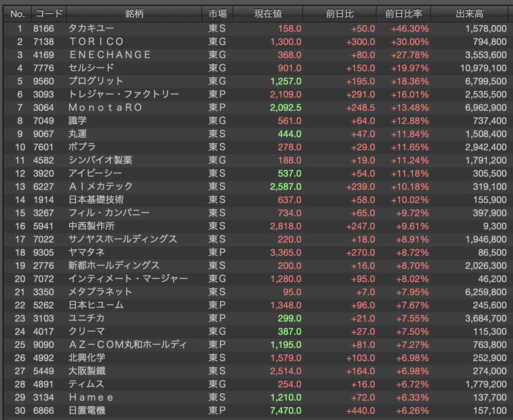The width and height of the screenshot is (513, 420).
Task: Select the 日本基礎技術 stock name
Action: pyautogui.click(x=96, y=200)
